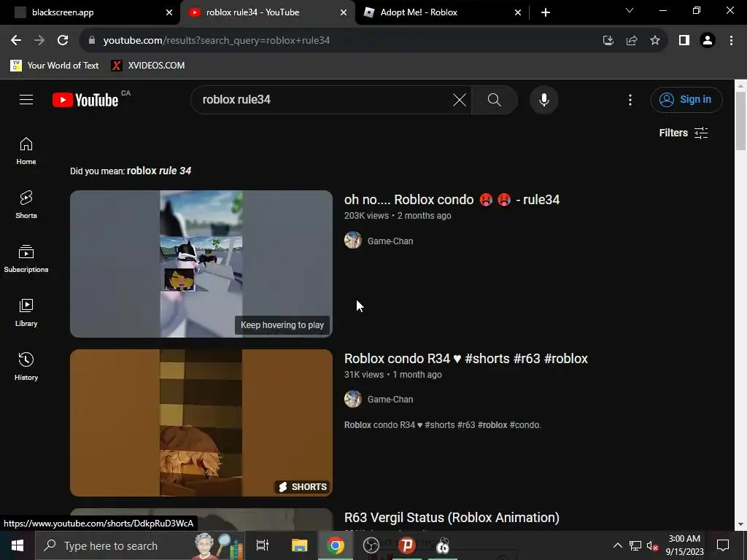Open Subscriptions in the sidebar
This screenshot has width=747, height=560.
26,259
